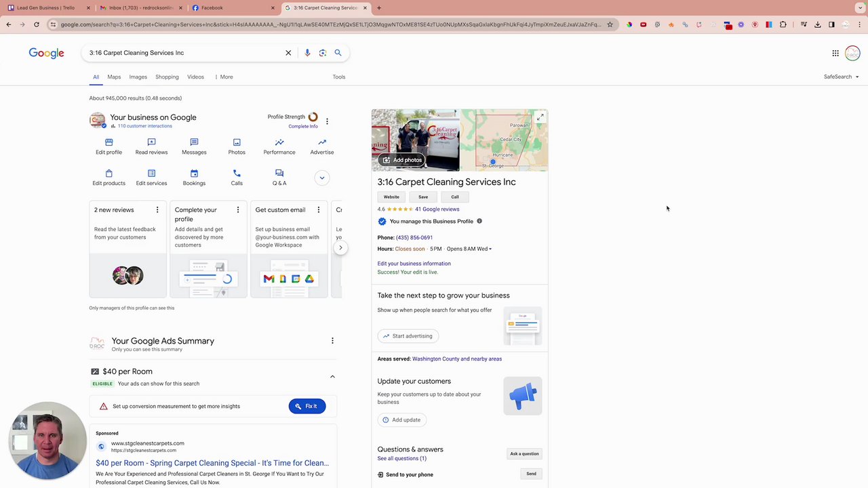This screenshot has width=868, height=488.
Task: Open the Chrome tab search dropdown
Action: pyautogui.click(x=860, y=7)
